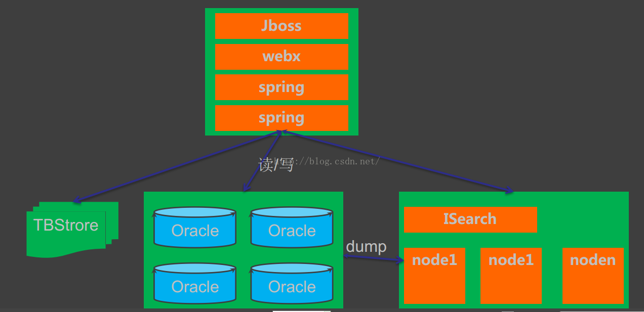This screenshot has width=644, height=312.
Task: Click the upper-left Oracle database cylinder
Action: pyautogui.click(x=195, y=227)
